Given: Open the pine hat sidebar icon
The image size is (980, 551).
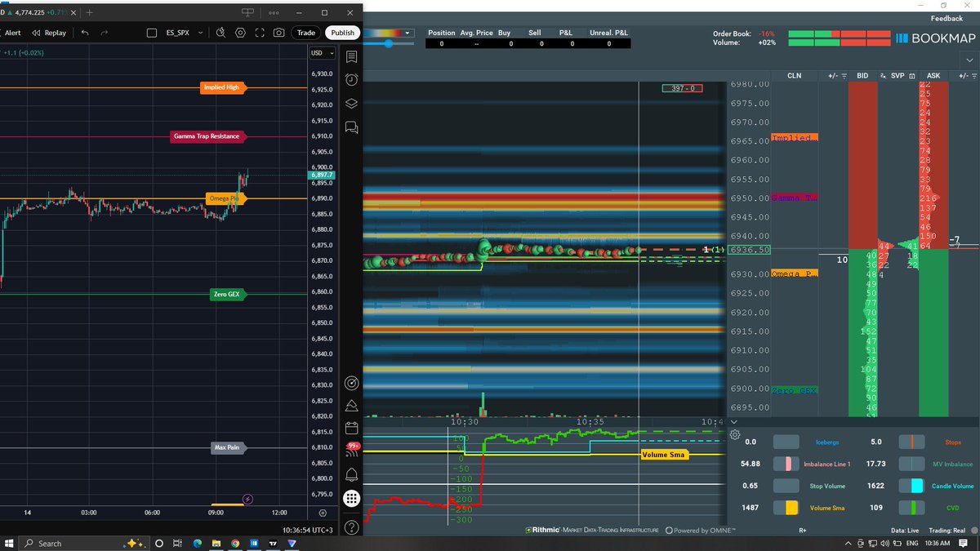Looking at the screenshot, I should (x=352, y=405).
